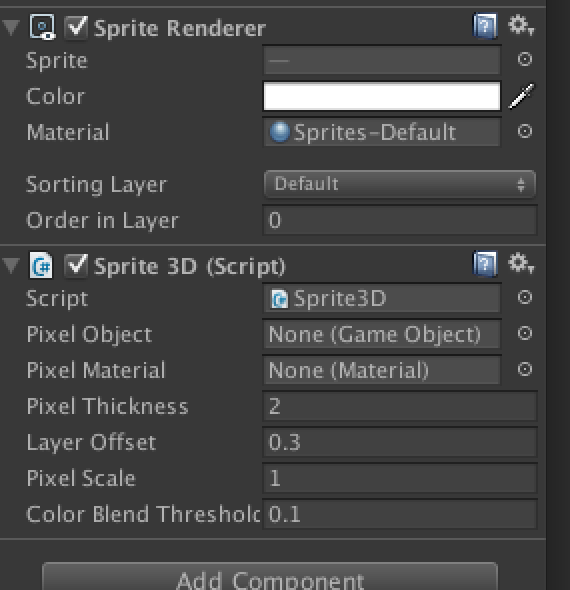The image size is (570, 590).
Task: Open the Pixel Material picker circle
Action: coord(524,369)
